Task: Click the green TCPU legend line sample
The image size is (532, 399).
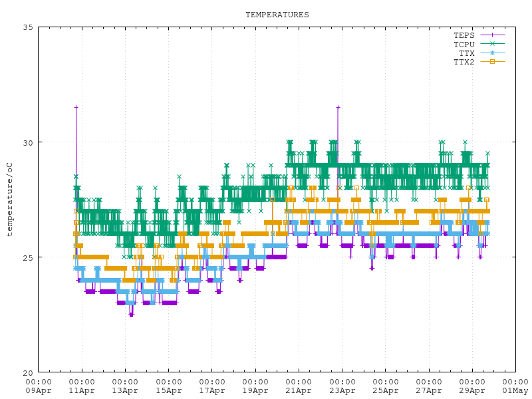Action: pos(492,44)
